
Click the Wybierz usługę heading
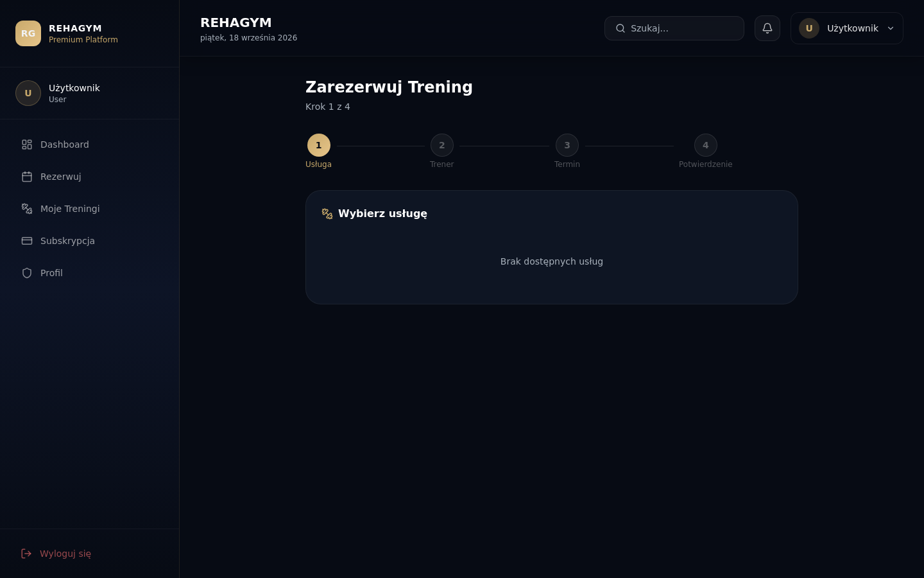click(382, 213)
